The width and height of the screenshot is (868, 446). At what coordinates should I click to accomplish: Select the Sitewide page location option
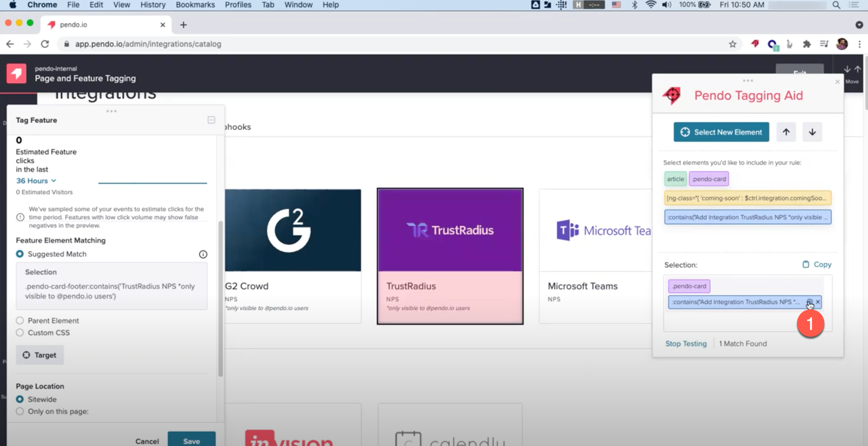tap(20, 399)
